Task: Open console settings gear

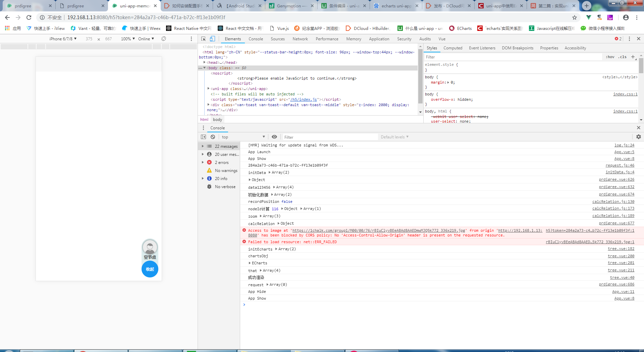Action: click(x=639, y=137)
